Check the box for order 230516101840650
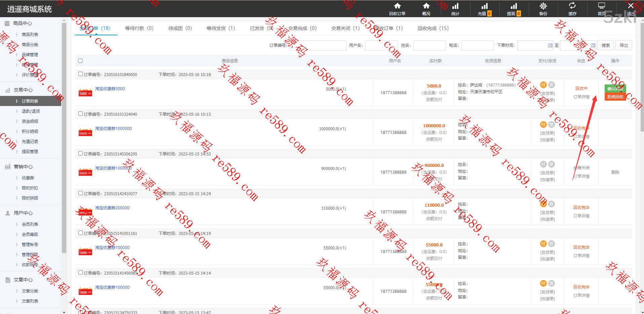This screenshot has width=644, height=314. coord(80,74)
